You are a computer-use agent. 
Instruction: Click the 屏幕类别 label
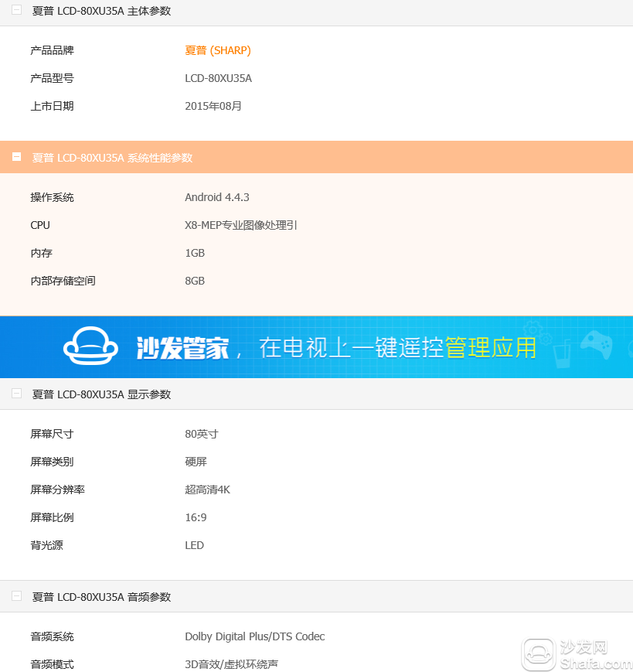pos(53,462)
